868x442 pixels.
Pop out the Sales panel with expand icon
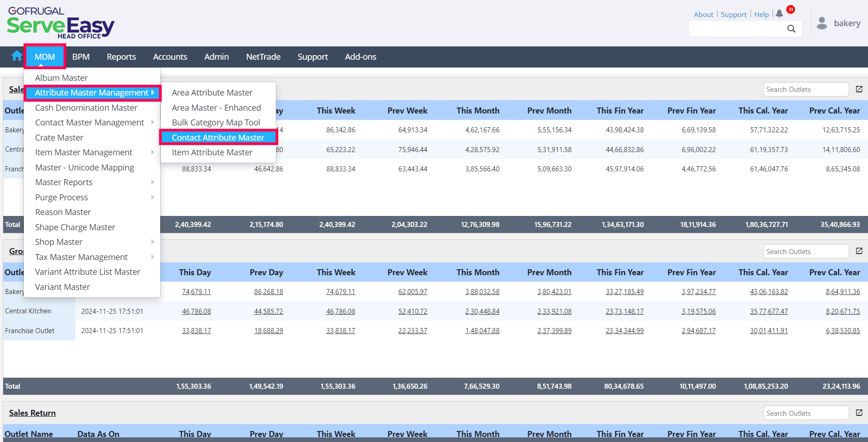[859, 90]
